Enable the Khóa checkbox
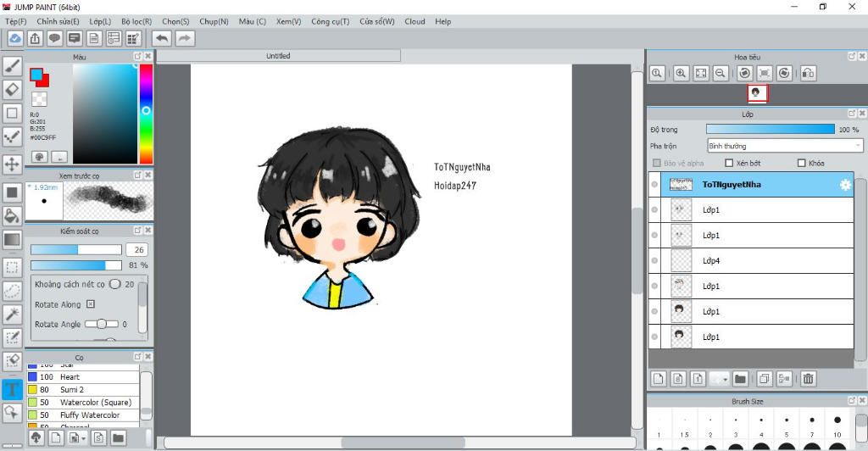 802,164
